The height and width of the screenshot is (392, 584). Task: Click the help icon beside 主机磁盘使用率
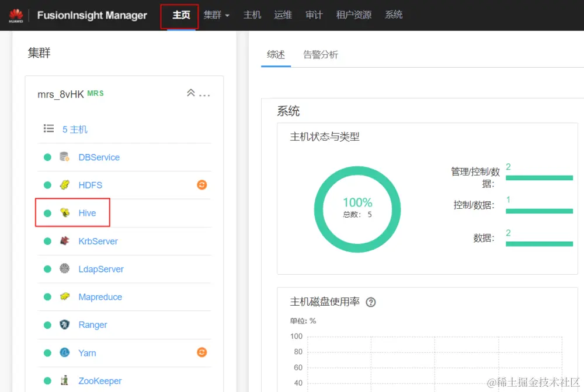(x=371, y=302)
